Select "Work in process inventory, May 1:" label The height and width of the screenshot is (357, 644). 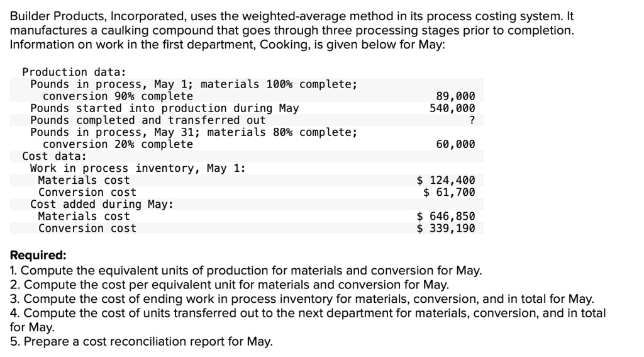point(138,168)
